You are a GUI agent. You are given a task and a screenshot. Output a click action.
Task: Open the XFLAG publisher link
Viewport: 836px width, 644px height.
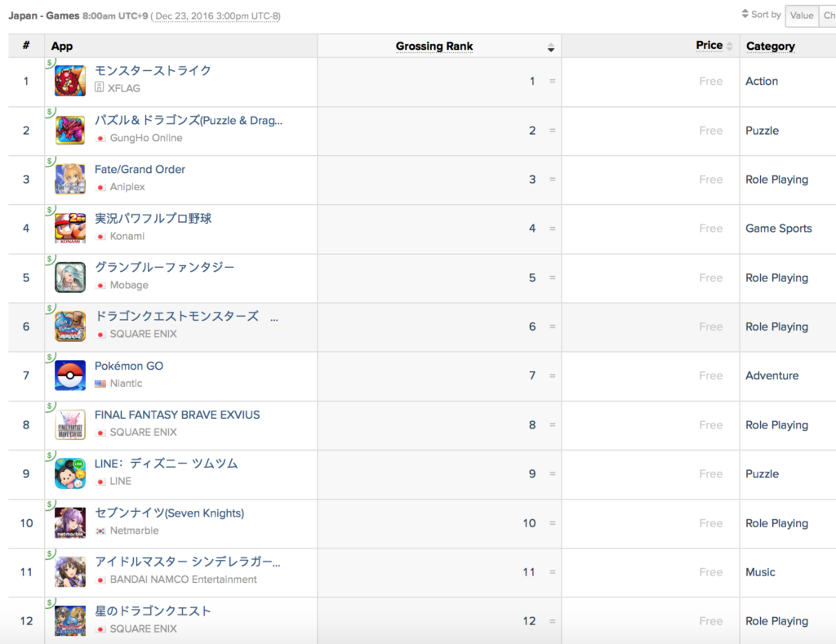coord(124,88)
